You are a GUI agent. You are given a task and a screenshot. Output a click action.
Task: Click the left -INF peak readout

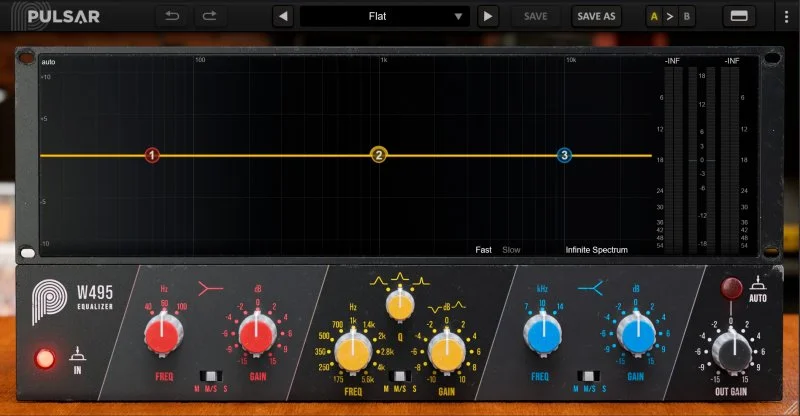[672, 61]
